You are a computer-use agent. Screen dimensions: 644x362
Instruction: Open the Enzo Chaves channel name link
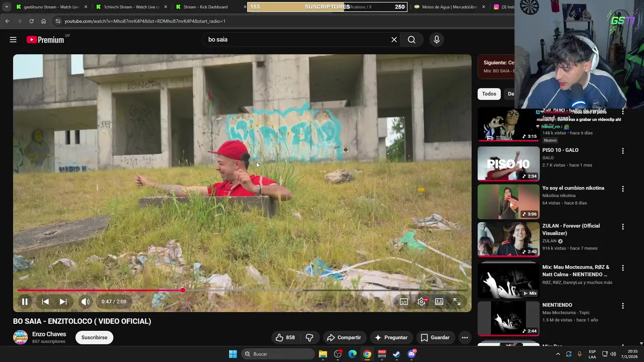click(x=49, y=334)
